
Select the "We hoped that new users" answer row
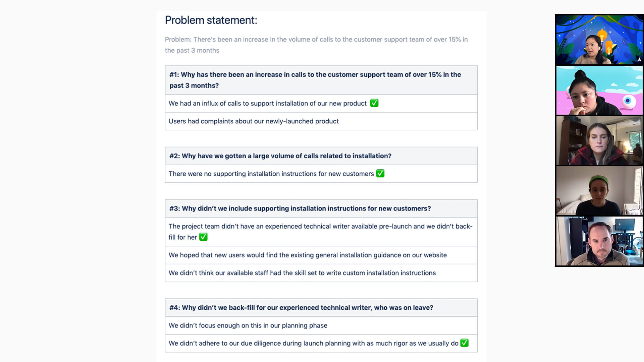coord(307,255)
